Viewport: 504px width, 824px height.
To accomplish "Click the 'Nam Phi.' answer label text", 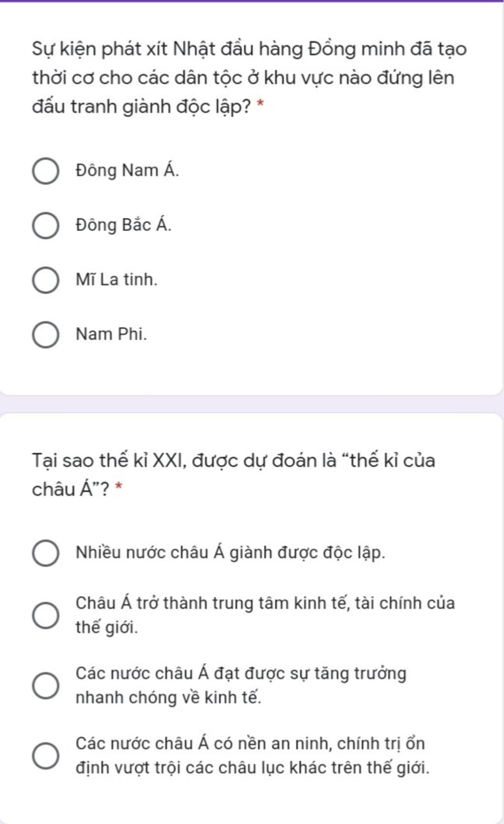I will tap(111, 334).
